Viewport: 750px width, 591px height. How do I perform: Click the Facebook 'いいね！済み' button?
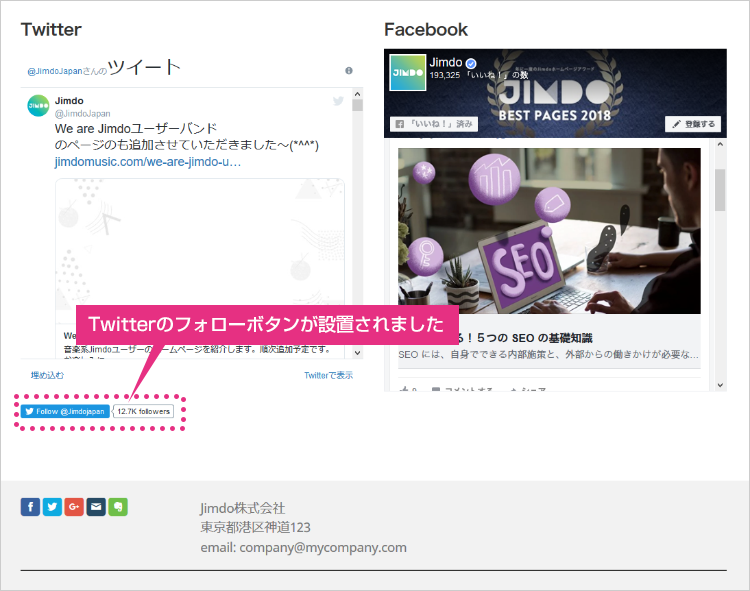point(434,124)
